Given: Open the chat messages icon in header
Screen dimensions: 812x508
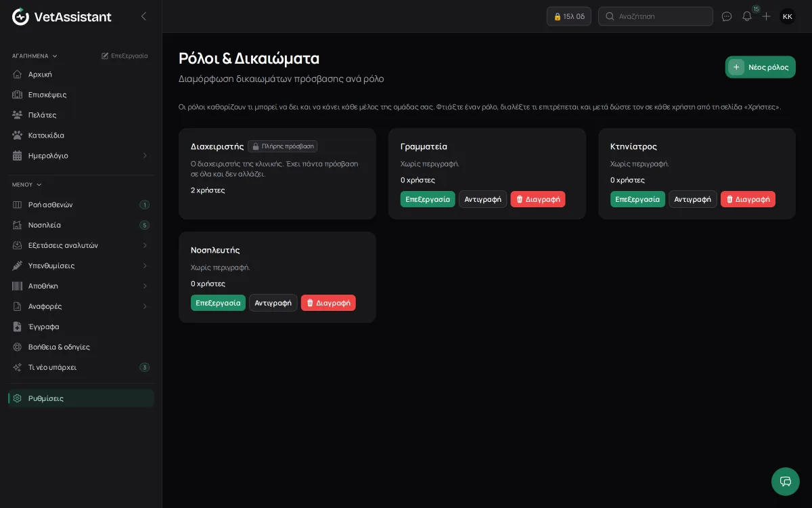Looking at the screenshot, I should pyautogui.click(x=727, y=16).
